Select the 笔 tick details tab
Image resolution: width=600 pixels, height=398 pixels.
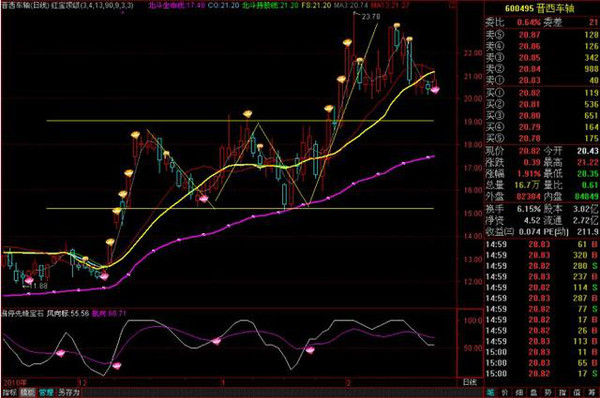pos(491,393)
